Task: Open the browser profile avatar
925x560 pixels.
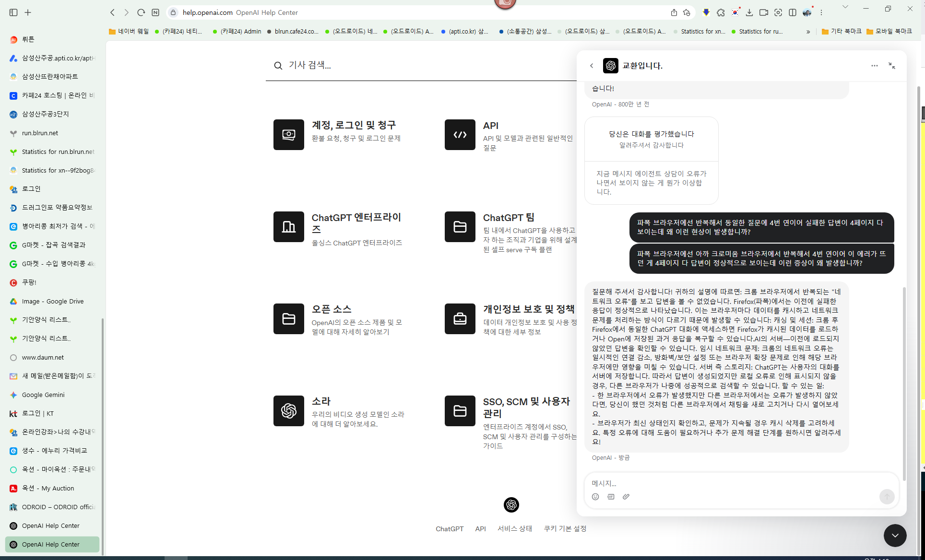Action: [807, 12]
